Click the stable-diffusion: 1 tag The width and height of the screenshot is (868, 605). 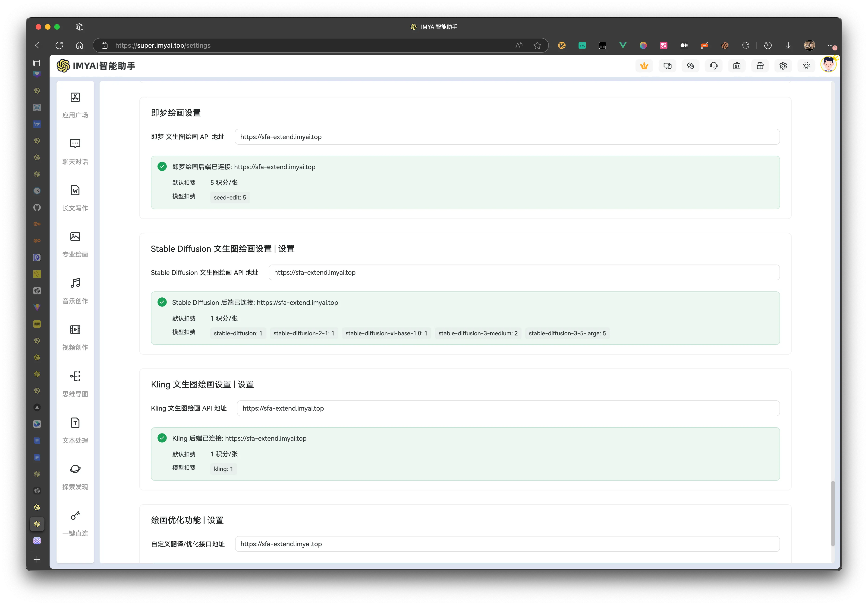238,333
